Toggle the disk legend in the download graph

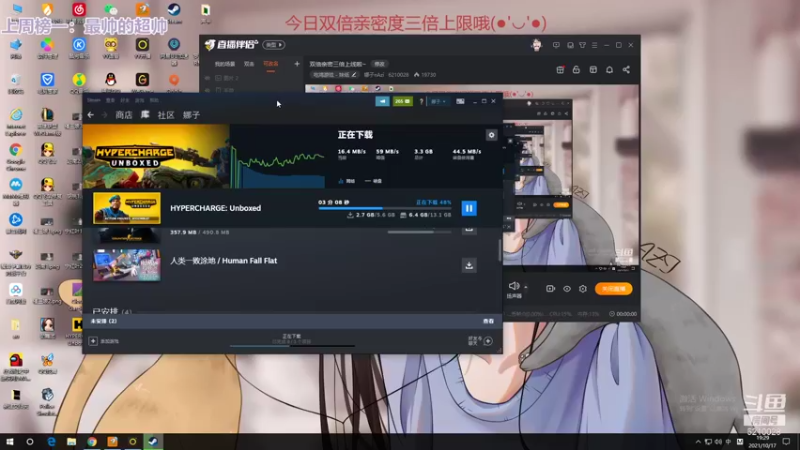373,181
